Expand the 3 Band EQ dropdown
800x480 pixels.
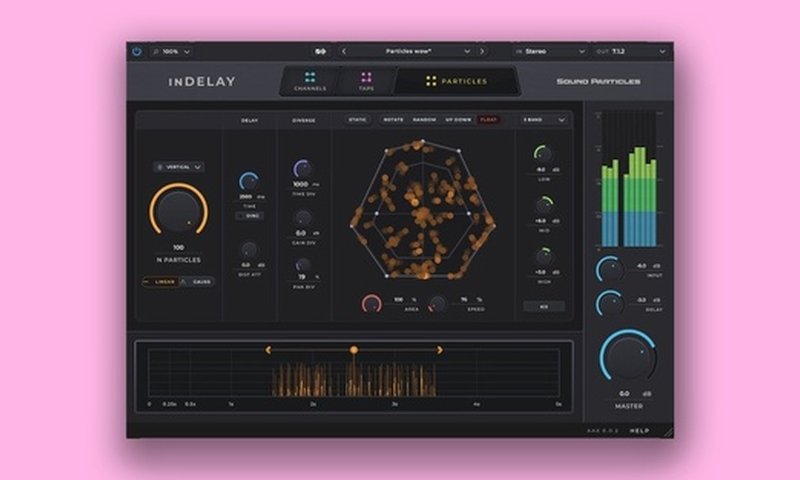tap(544, 120)
